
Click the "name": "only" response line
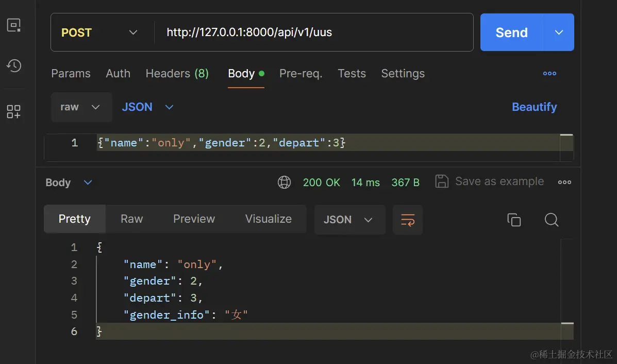tap(173, 264)
